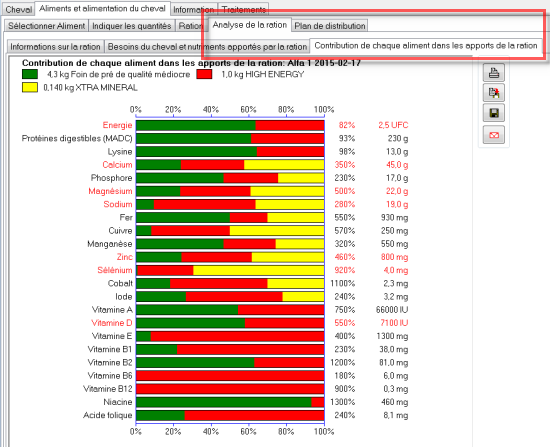Click the 1300% Niacine percentage
The image size is (550, 447).
[343, 402]
